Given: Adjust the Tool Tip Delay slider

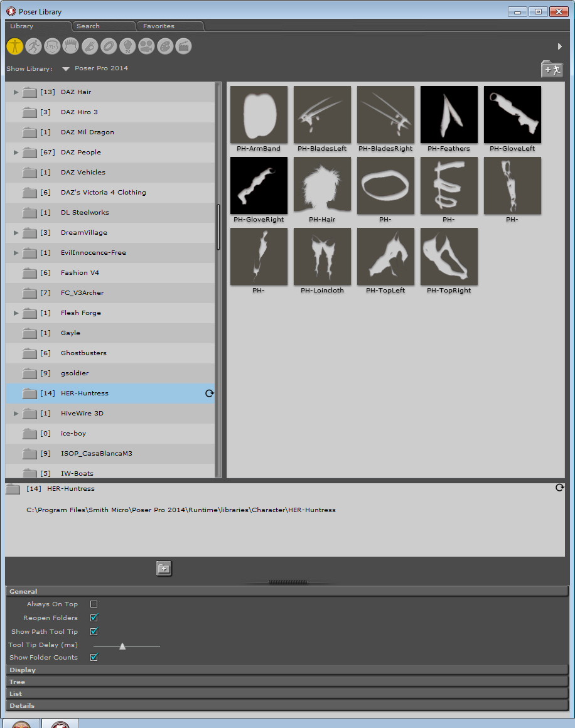Looking at the screenshot, I should tap(122, 646).
